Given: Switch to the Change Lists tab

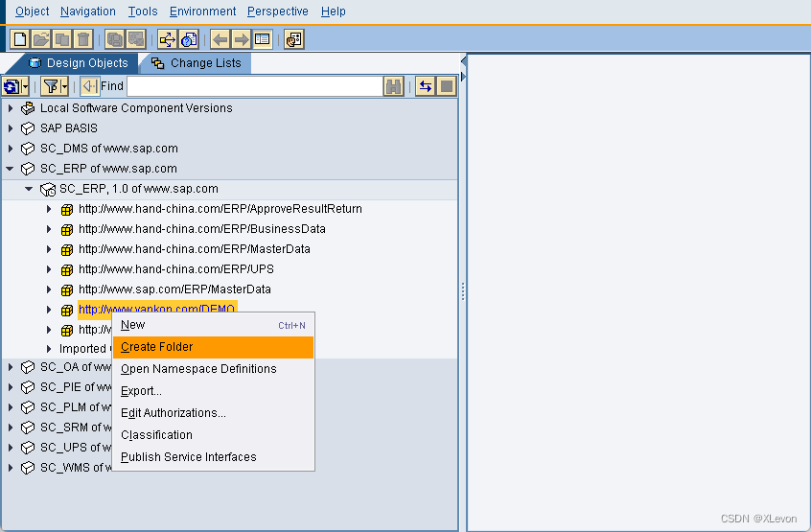Looking at the screenshot, I should (x=197, y=63).
